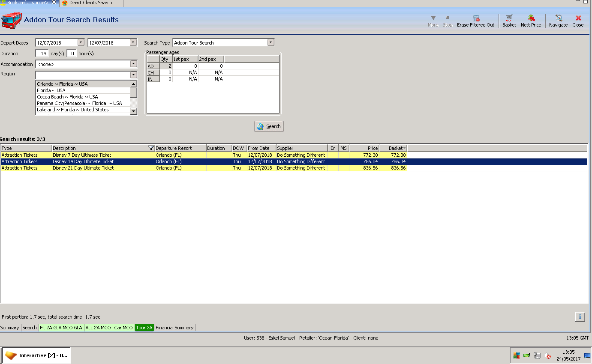The height and width of the screenshot is (364, 592).
Task: Select Florida ~ USA in region list
Action: point(83,90)
